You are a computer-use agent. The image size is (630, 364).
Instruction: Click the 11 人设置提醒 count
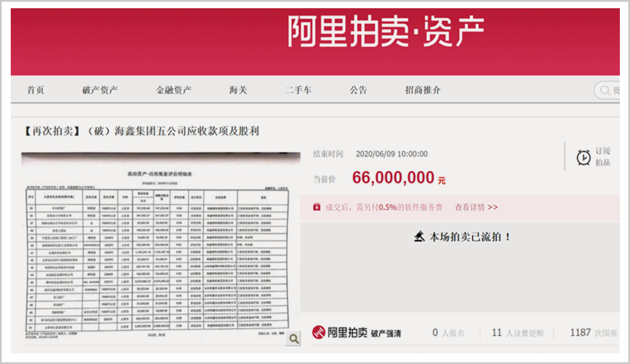pos(518,333)
